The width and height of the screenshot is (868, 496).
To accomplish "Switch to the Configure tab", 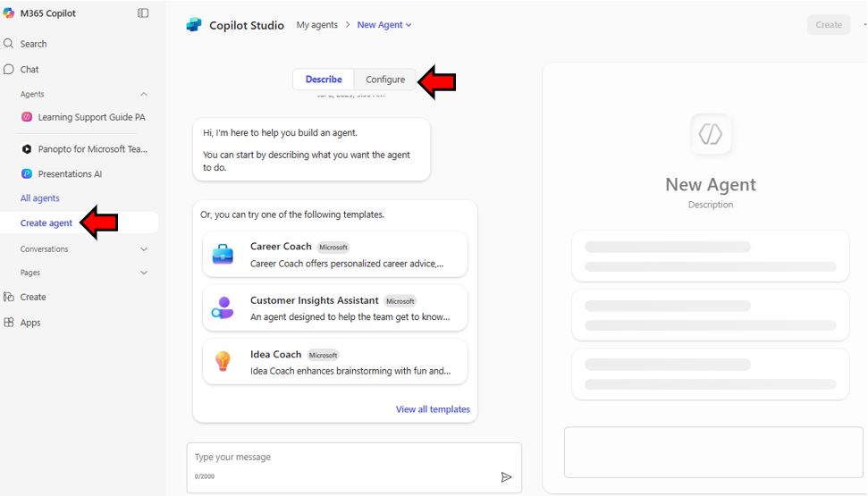I will point(385,80).
